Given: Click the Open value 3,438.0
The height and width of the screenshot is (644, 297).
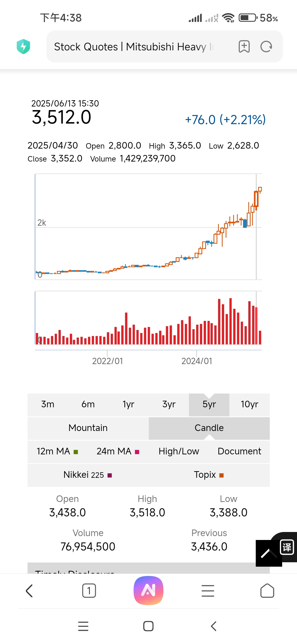Looking at the screenshot, I should 67,512.
